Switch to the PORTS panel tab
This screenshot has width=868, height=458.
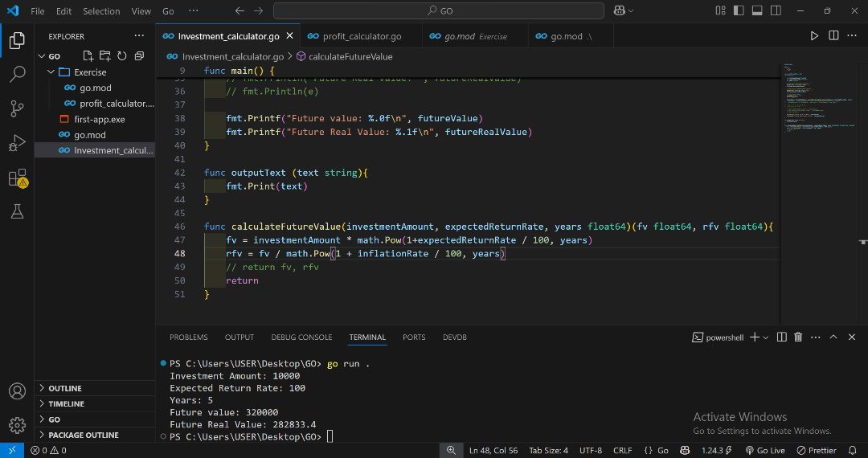tap(414, 337)
